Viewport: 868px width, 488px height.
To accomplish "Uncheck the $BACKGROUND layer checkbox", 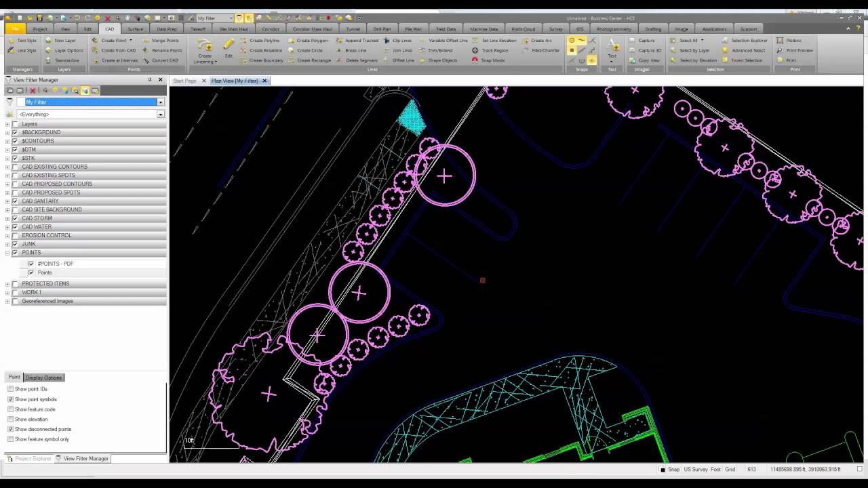I will point(15,132).
